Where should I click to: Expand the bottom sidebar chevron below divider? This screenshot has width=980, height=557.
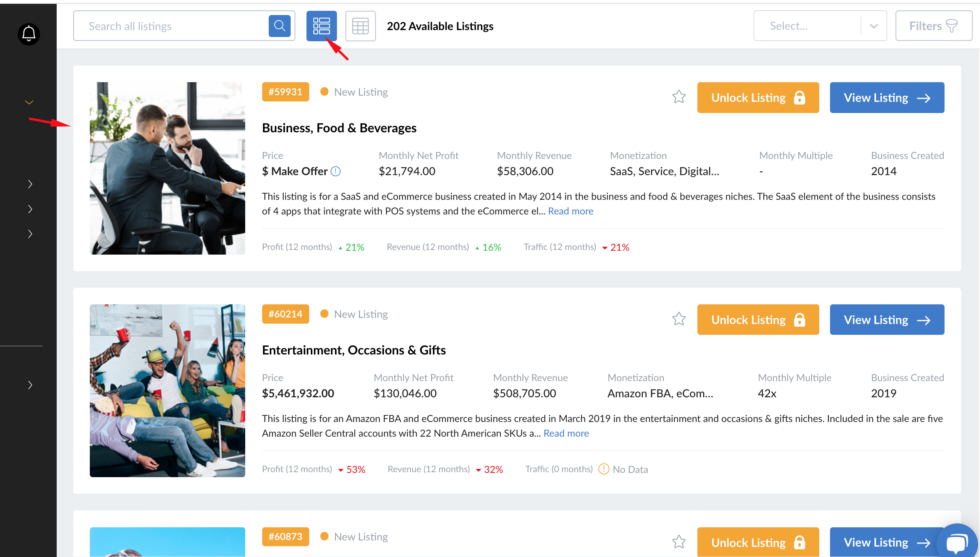(x=30, y=385)
